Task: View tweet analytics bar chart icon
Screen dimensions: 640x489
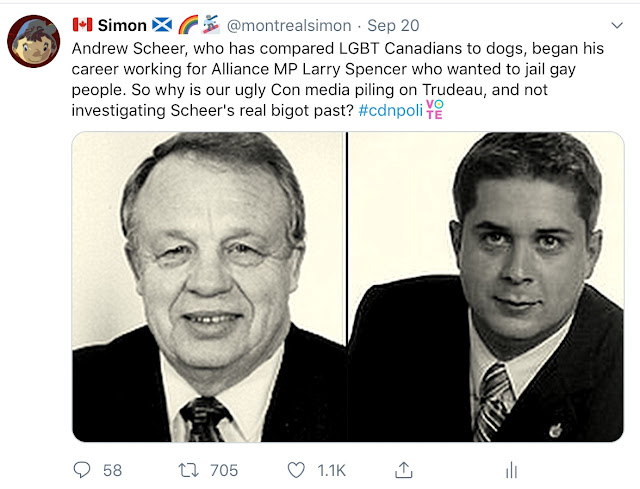Action: 510,469
